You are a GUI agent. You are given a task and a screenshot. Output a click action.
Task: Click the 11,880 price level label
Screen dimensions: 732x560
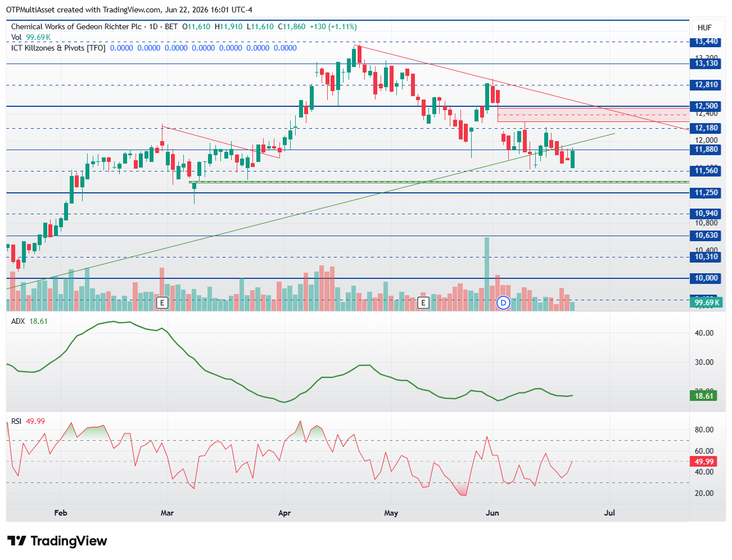point(706,150)
